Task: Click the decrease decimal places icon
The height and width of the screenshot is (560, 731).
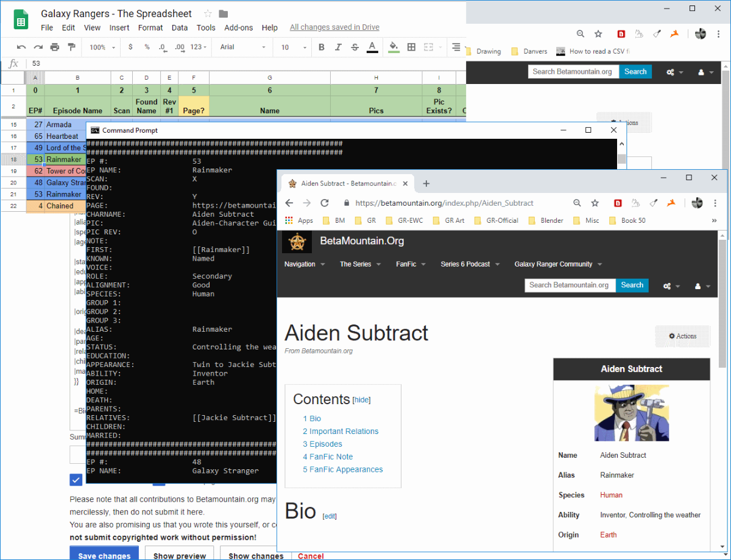Action: (163, 47)
